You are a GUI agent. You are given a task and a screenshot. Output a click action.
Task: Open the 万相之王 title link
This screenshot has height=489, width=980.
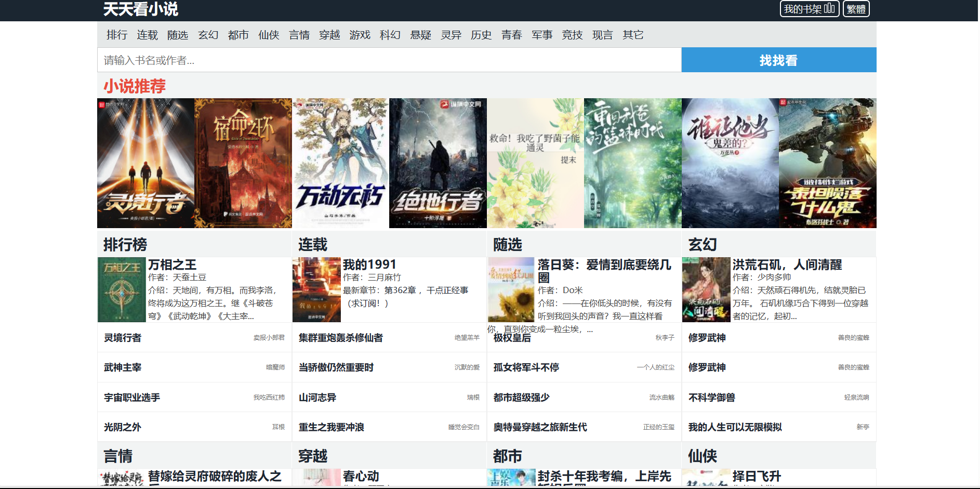[x=172, y=265]
